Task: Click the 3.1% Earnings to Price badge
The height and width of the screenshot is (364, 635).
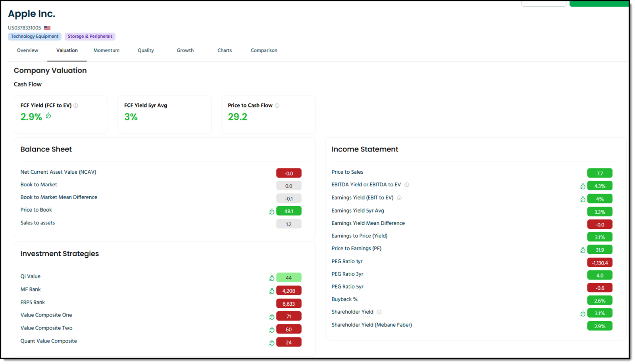Action: 600,237
